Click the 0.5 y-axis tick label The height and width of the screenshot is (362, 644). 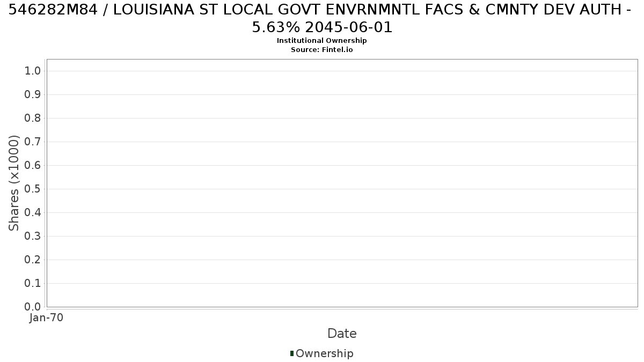(x=33, y=189)
